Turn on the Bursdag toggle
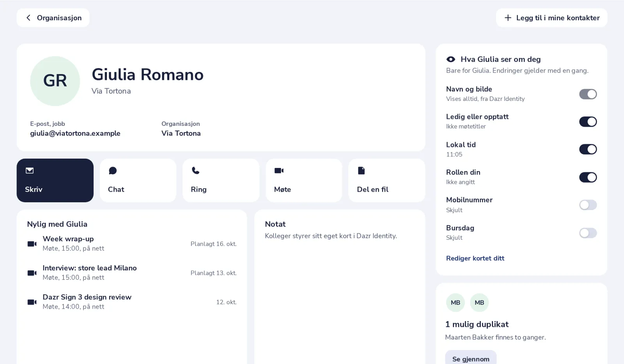Image resolution: width=624 pixels, height=364 pixels. (588, 233)
